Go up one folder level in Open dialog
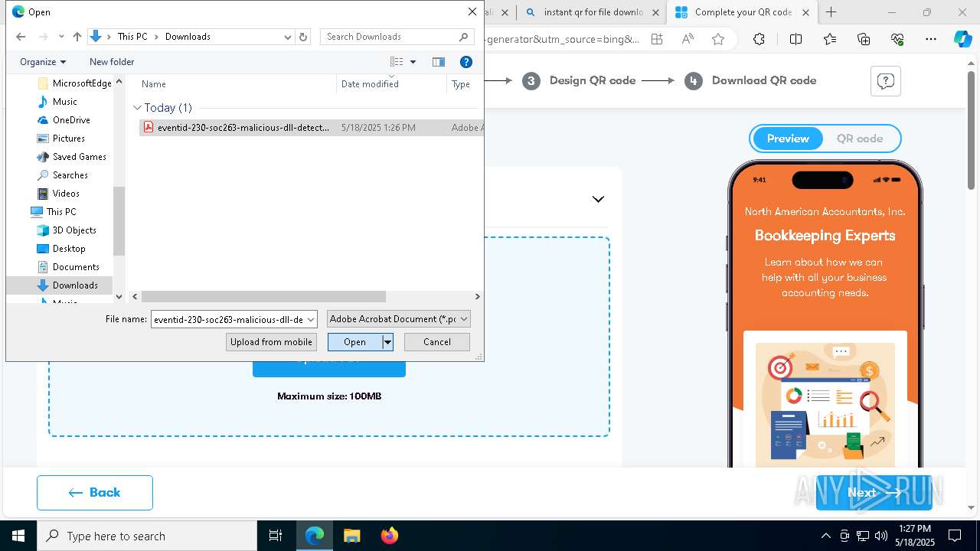Viewport: 980px width, 551px height. point(77,37)
